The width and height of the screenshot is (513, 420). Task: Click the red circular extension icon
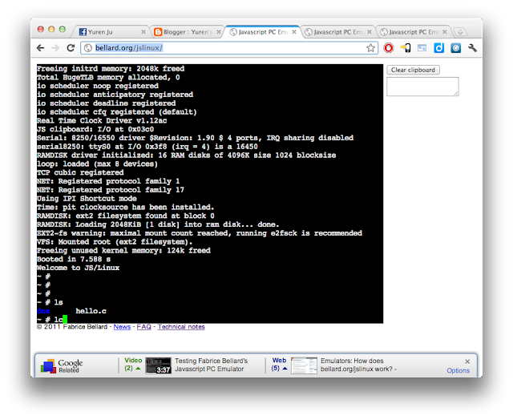[389, 48]
